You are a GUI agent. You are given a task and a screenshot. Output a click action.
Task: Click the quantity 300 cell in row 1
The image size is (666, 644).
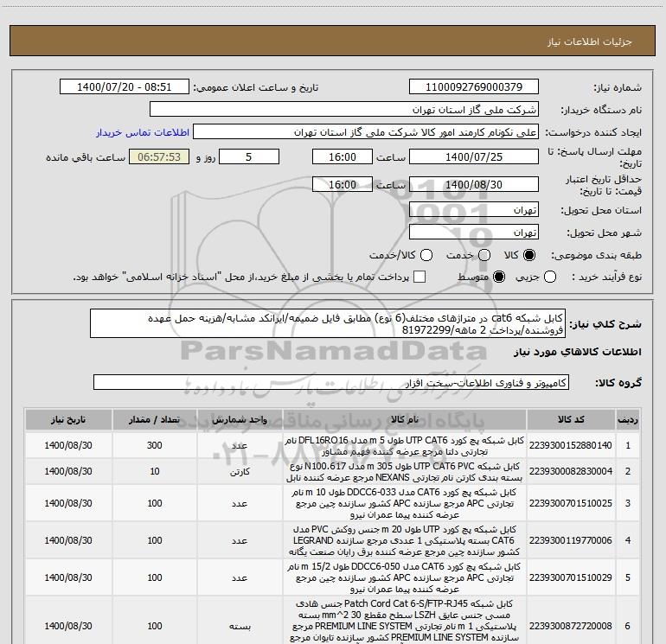[155, 445]
